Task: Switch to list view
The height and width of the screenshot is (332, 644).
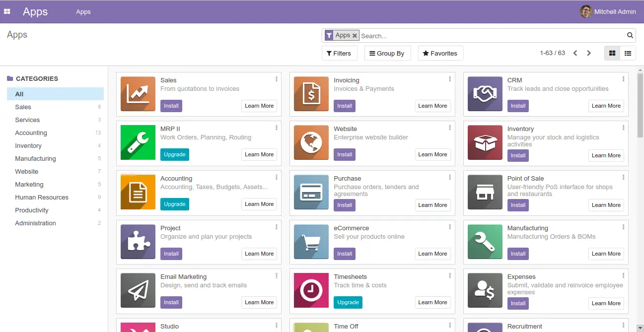Action: point(628,53)
